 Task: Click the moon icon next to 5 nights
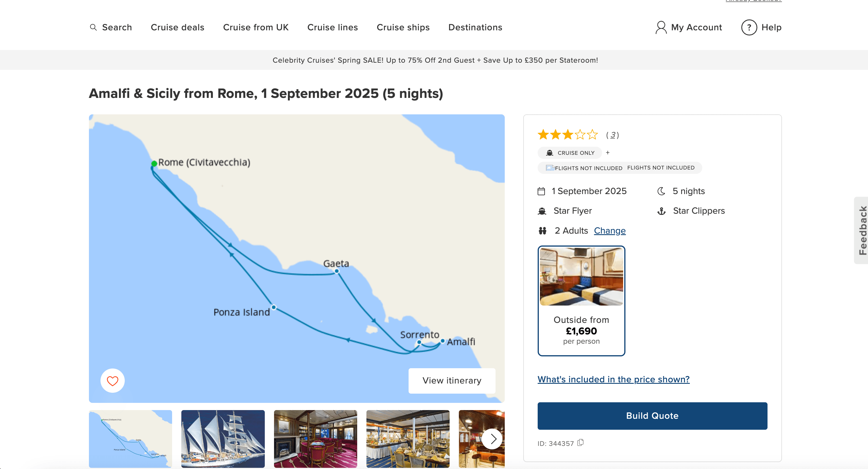click(x=662, y=191)
